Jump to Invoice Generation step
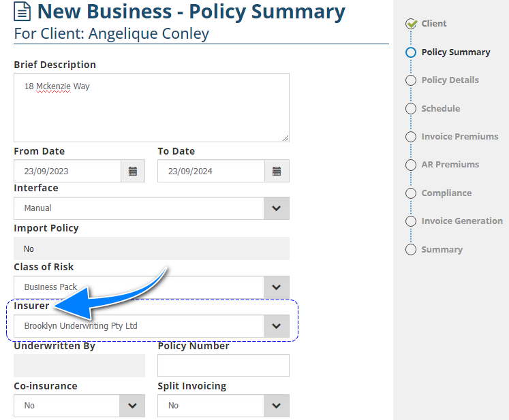This screenshot has width=509, height=420. (x=461, y=221)
